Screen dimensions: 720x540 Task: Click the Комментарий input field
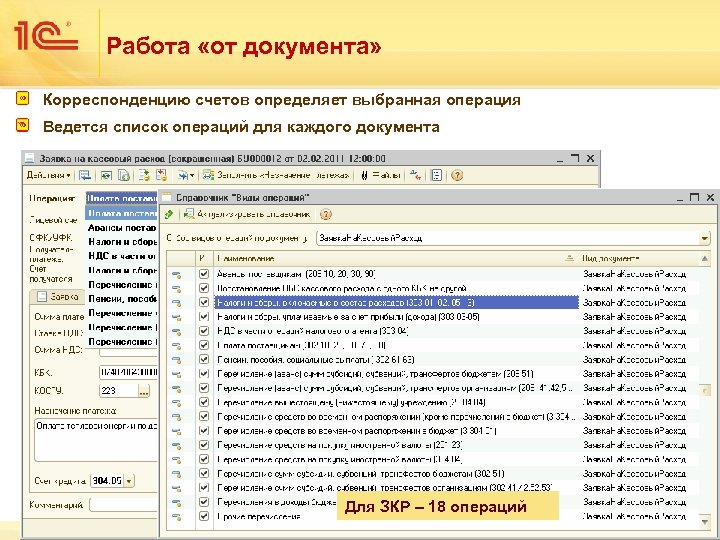pyautogui.click(x=124, y=505)
